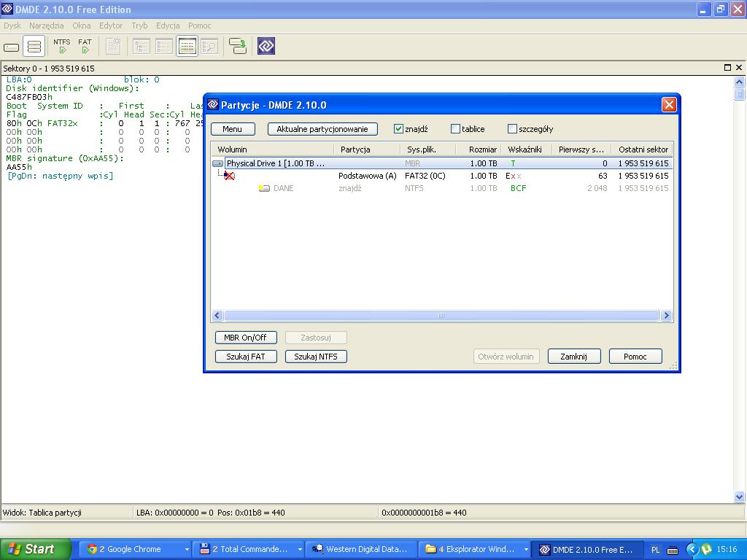747x560 pixels.
Task: Expand hidden tray icons arrow
Action: [x=692, y=549]
